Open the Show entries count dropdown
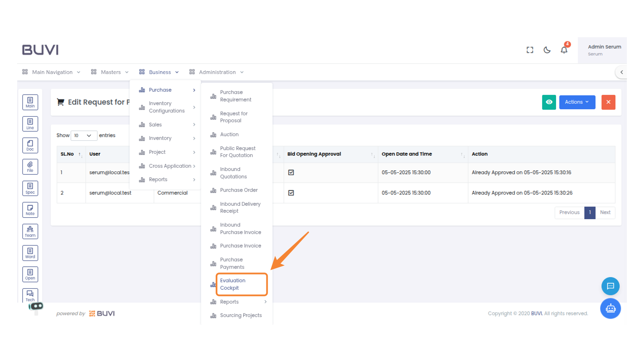 [x=84, y=135]
